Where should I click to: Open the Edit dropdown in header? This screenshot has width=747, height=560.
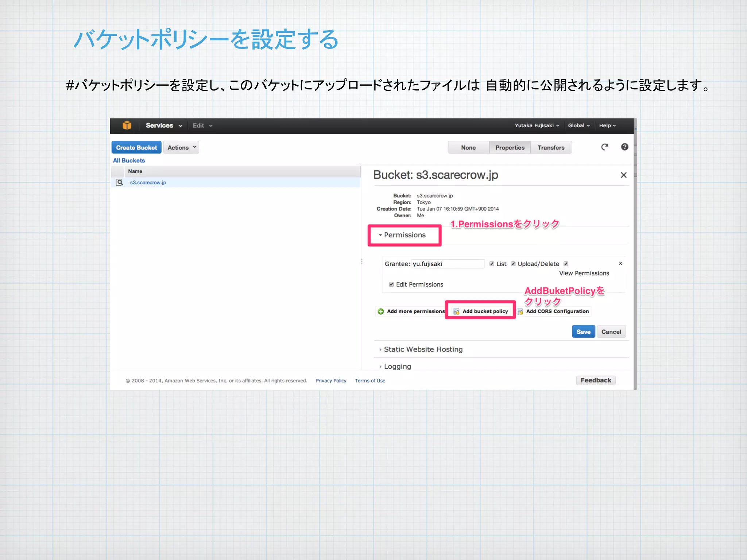pyautogui.click(x=202, y=125)
